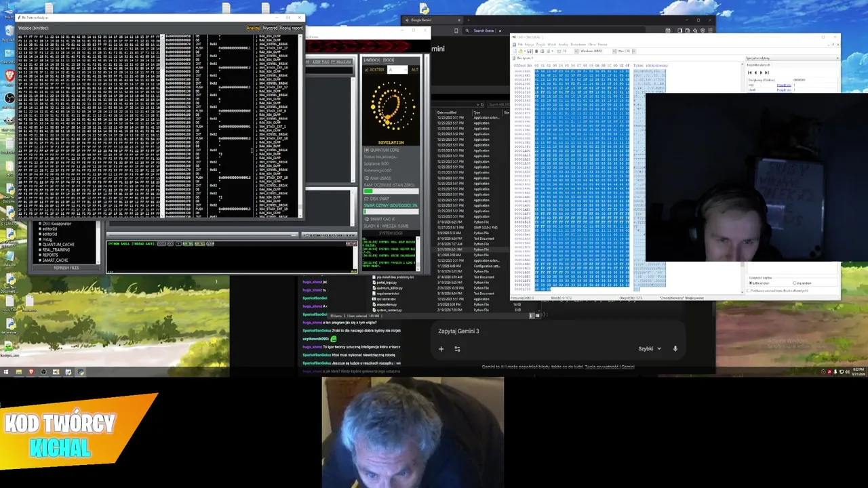Click the green RAM usage progress bar
Image resolution: width=868 pixels, height=488 pixels.
[x=391, y=191]
